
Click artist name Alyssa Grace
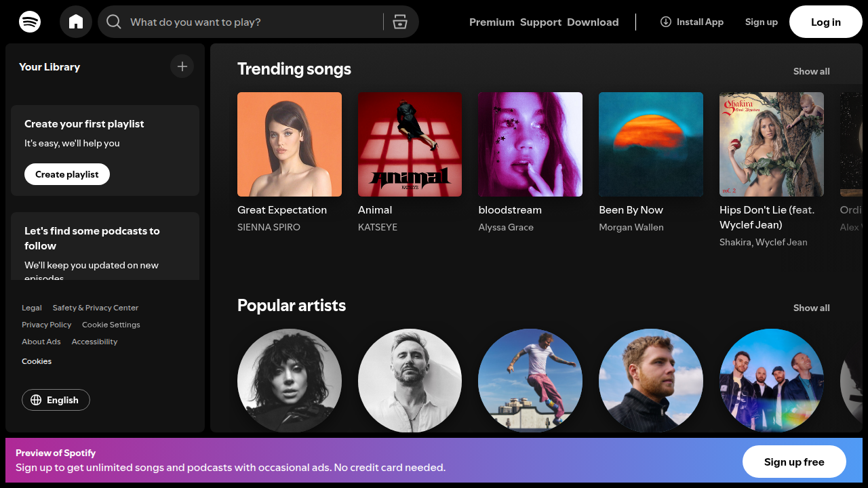pos(506,227)
